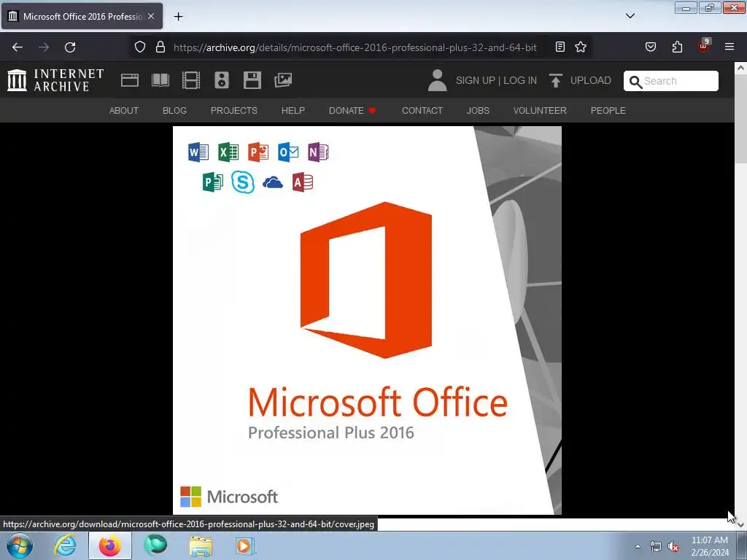Click the upload arrow icon
747x560 pixels.
555,80
